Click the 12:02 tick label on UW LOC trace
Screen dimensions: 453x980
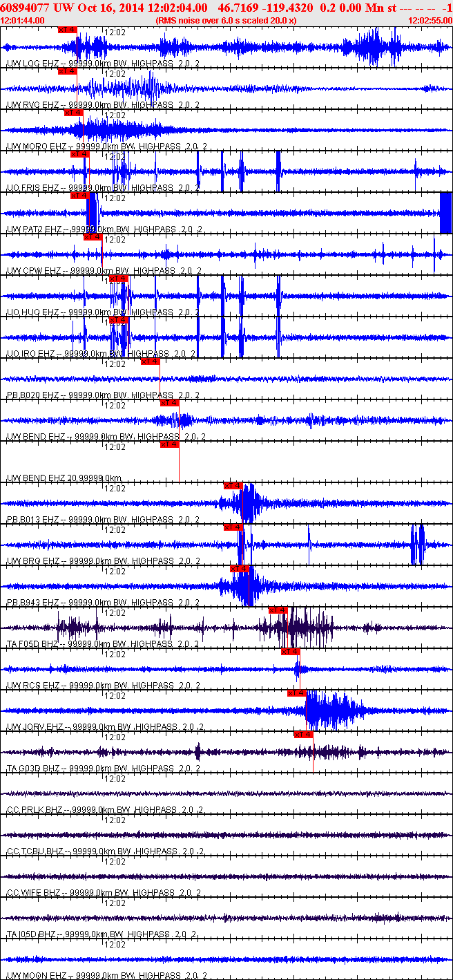tap(115, 32)
